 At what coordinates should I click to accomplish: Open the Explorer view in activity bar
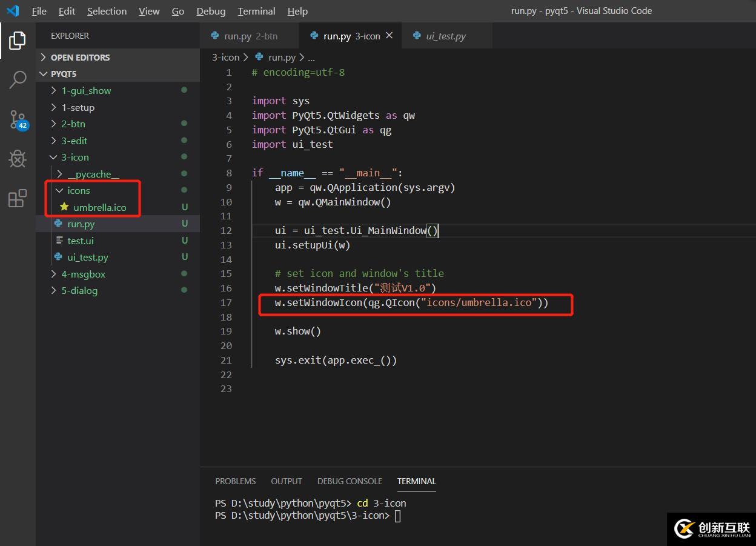pyautogui.click(x=18, y=41)
